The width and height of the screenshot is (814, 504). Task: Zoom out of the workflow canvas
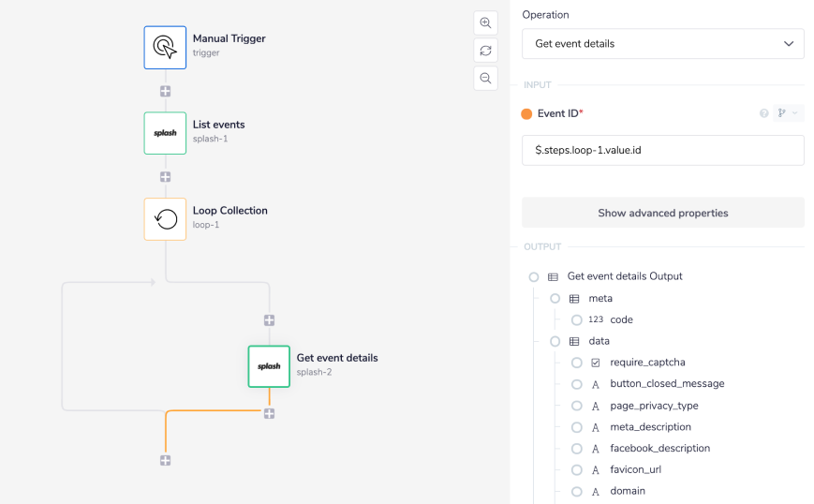(485, 79)
